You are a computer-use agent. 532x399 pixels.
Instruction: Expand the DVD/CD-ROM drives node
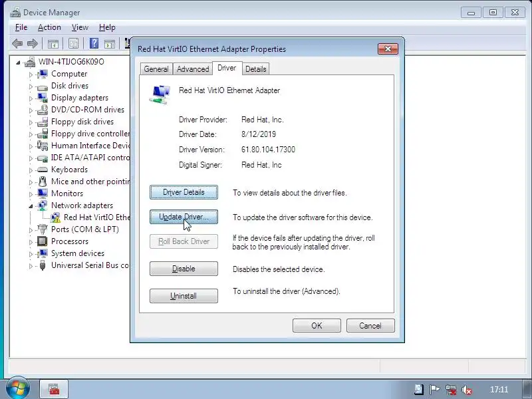[31, 110]
